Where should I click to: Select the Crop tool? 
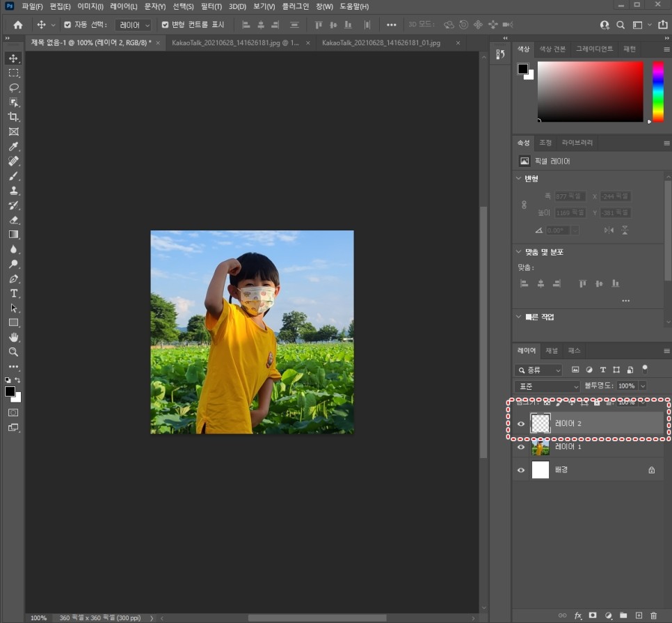(14, 117)
